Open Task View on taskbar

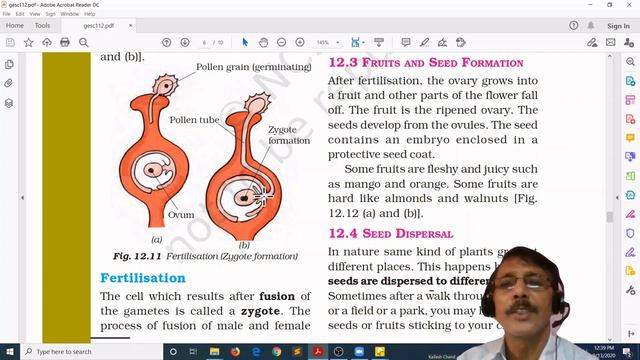(193, 351)
